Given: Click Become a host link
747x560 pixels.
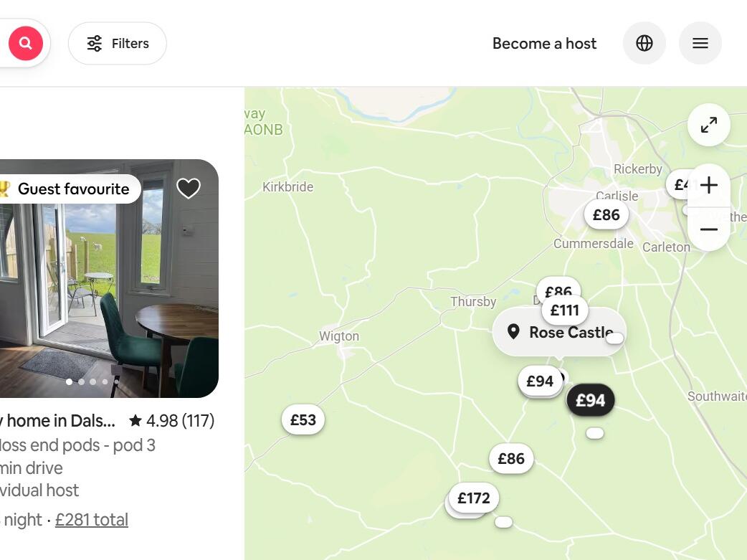Looking at the screenshot, I should point(544,43).
